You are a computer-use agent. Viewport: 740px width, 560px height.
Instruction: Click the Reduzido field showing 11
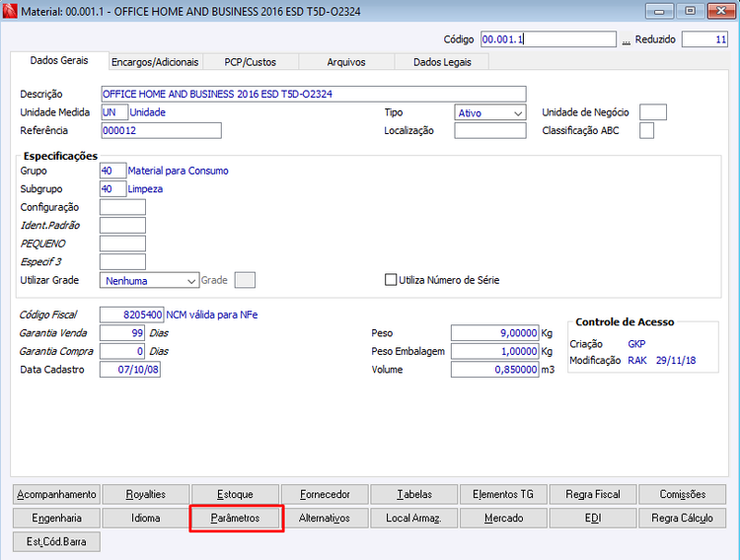tap(704, 39)
